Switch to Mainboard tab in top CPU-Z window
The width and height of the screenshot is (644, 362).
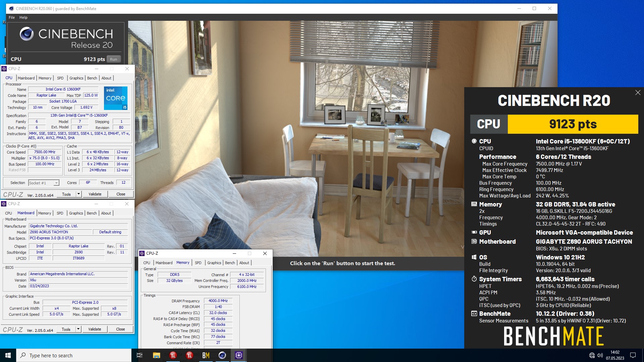tap(26, 78)
